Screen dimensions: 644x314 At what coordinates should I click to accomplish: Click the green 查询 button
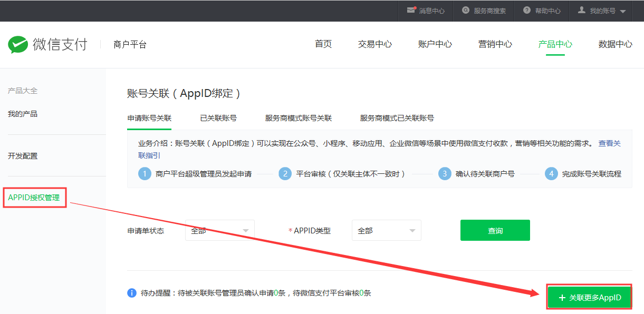(x=495, y=230)
